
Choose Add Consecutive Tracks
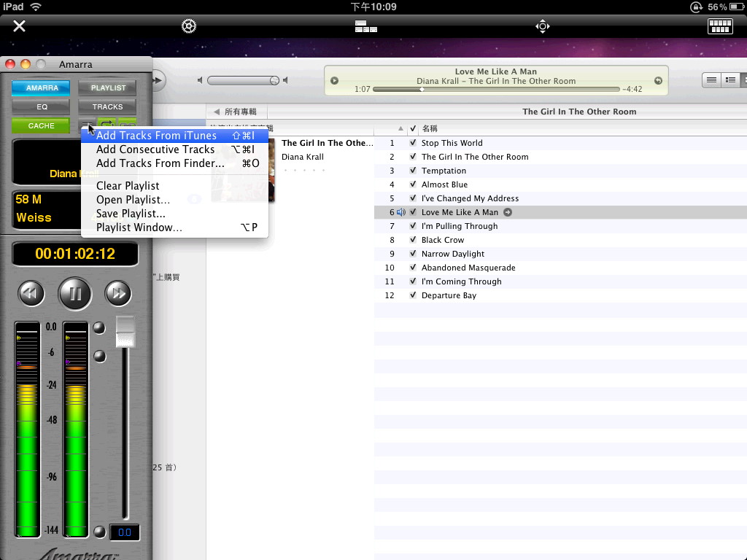[x=174, y=149]
